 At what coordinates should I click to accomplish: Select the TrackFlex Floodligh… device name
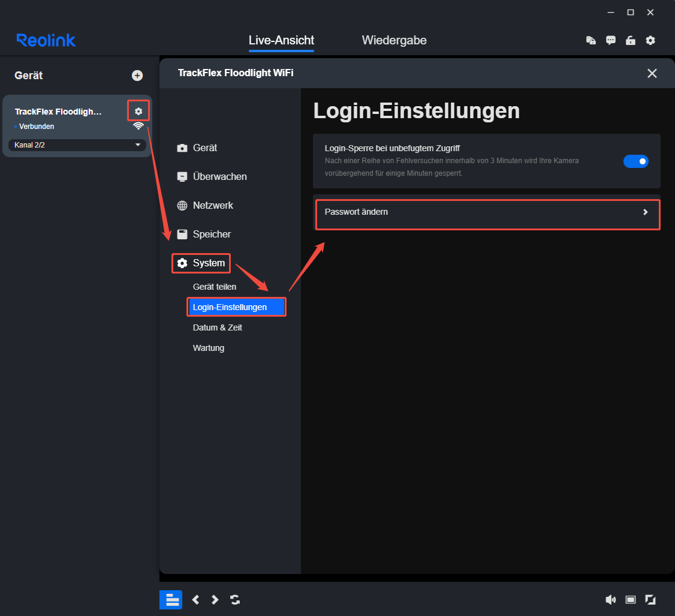(x=58, y=112)
